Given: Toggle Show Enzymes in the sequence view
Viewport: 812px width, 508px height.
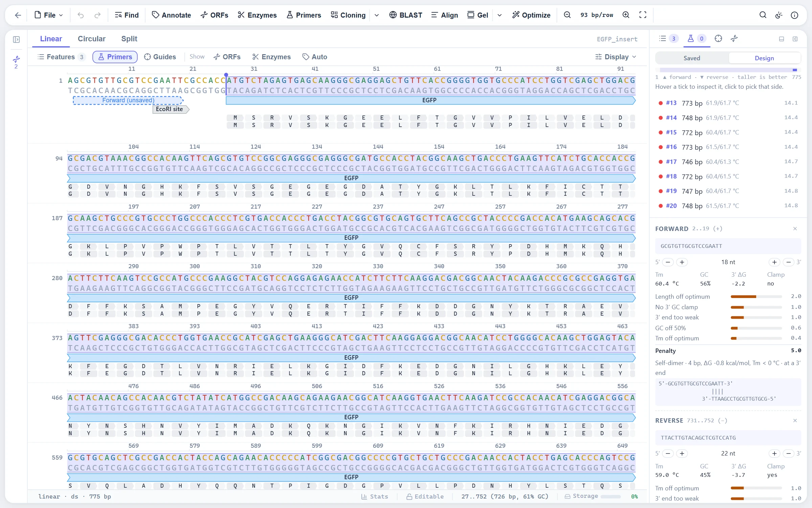Looking at the screenshot, I should 271,57.
